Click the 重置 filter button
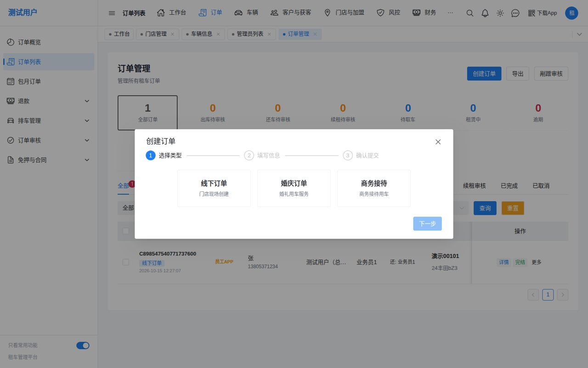 click(513, 208)
